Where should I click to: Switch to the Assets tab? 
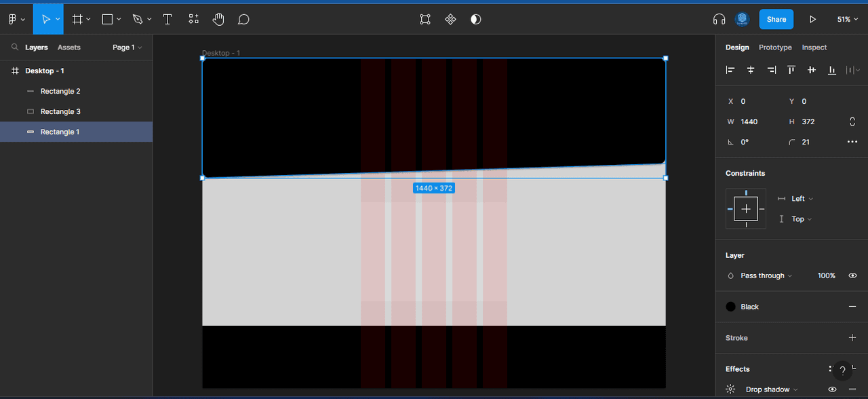click(69, 47)
